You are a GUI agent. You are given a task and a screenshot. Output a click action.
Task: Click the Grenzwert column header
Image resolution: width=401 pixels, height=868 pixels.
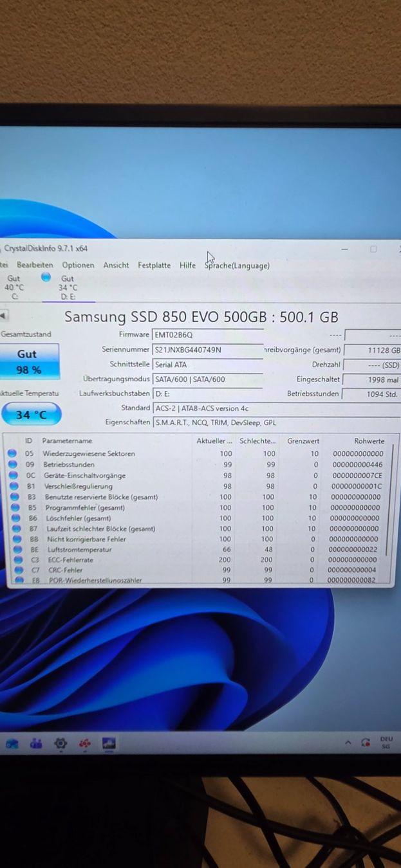point(303,441)
